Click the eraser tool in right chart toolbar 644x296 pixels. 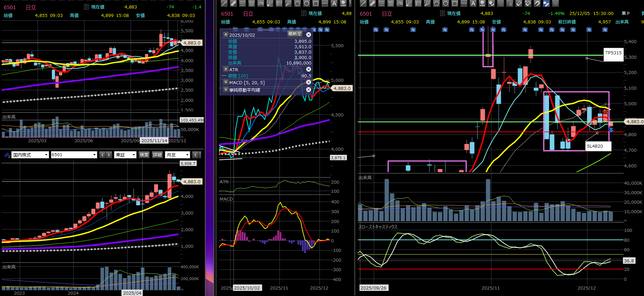coord(519,3)
